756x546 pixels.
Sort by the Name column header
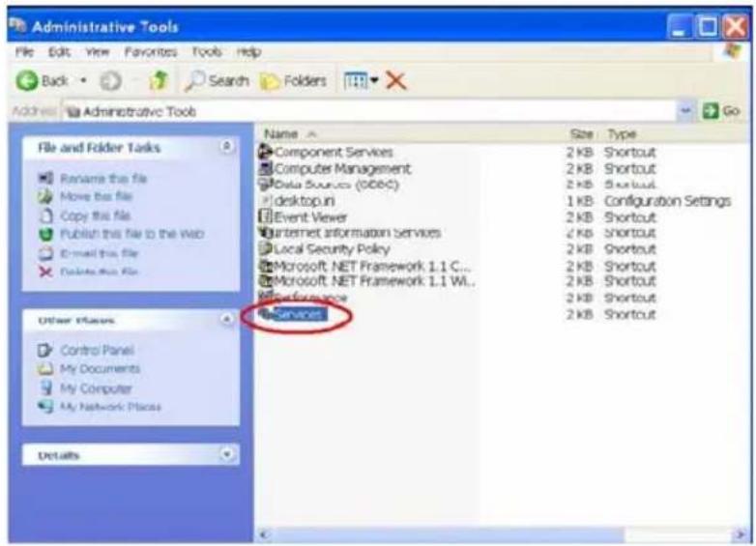point(281,134)
